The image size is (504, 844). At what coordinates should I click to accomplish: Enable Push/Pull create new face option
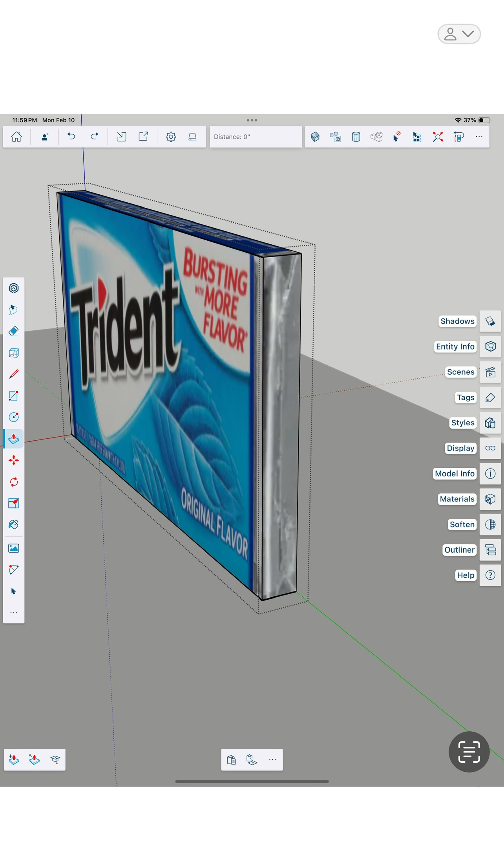(14, 760)
